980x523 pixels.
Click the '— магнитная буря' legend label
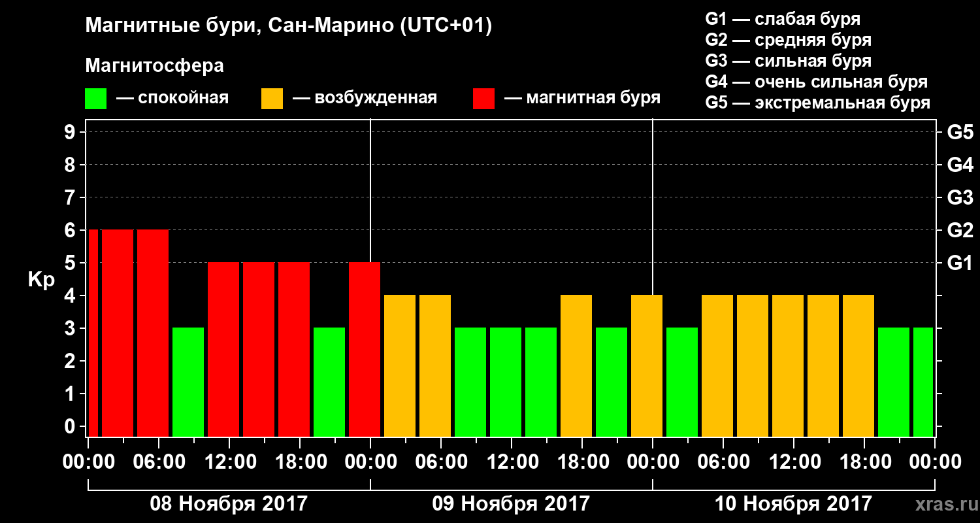pos(582,98)
